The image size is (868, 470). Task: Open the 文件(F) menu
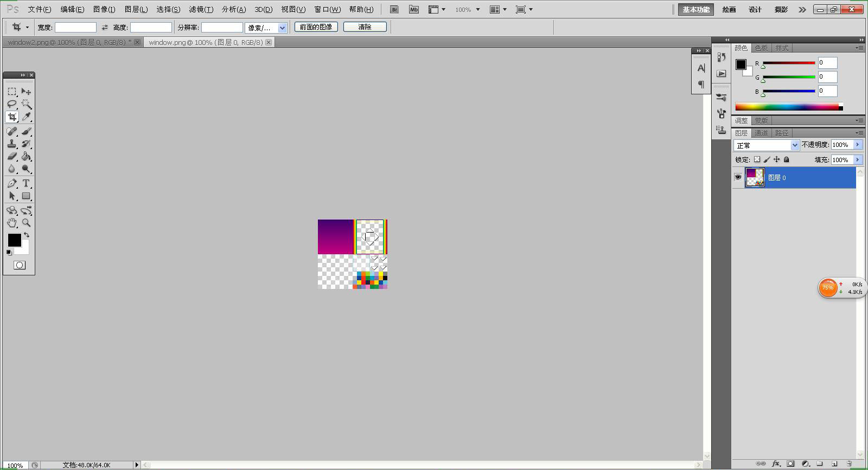click(40, 10)
